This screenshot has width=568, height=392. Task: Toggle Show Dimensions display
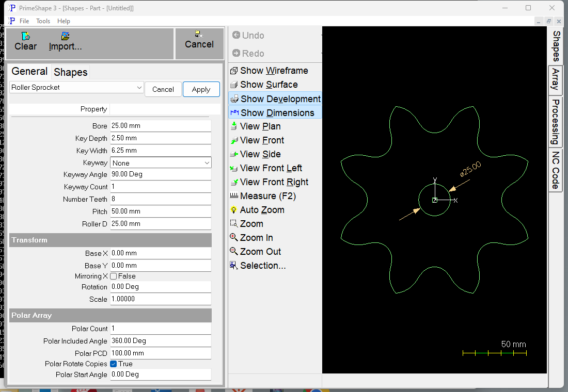coord(275,112)
